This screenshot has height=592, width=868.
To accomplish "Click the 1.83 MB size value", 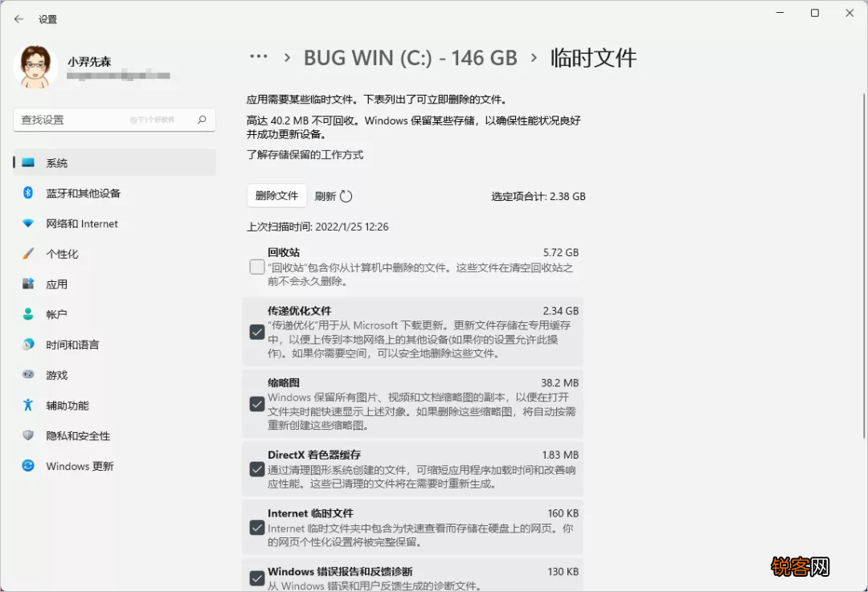I will pos(560,455).
